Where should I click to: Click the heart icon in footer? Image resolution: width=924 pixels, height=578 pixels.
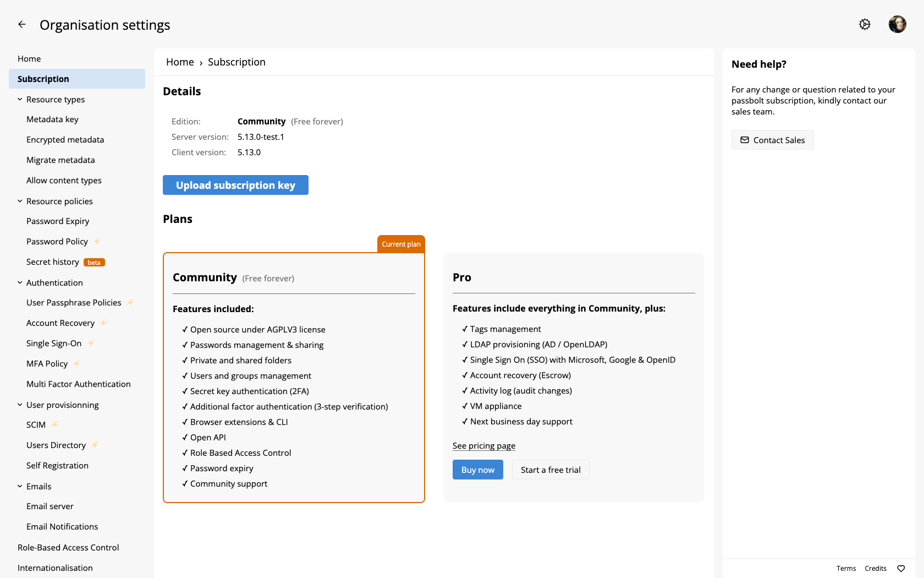(901, 569)
